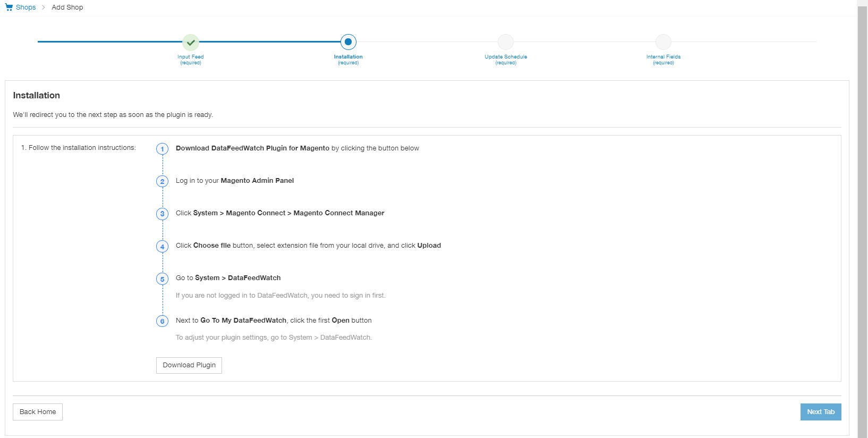Click 'Go To My DataFeedWatch' instruction text

point(243,321)
